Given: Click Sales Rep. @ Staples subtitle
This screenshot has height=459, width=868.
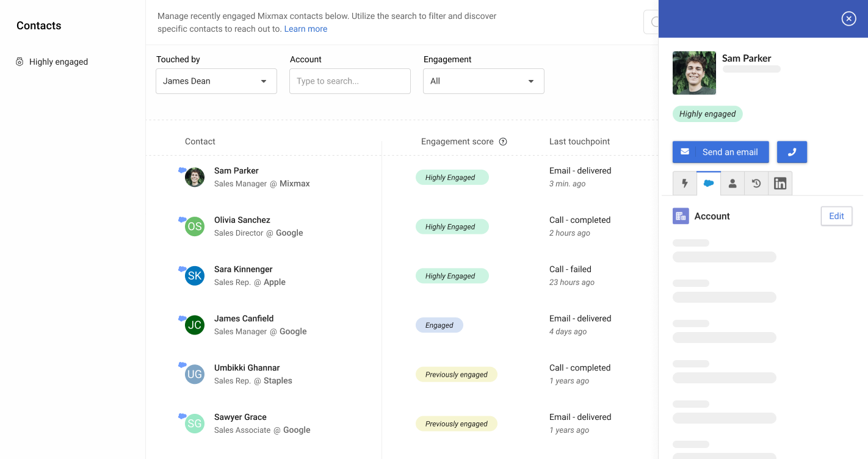Looking at the screenshot, I should [x=253, y=381].
